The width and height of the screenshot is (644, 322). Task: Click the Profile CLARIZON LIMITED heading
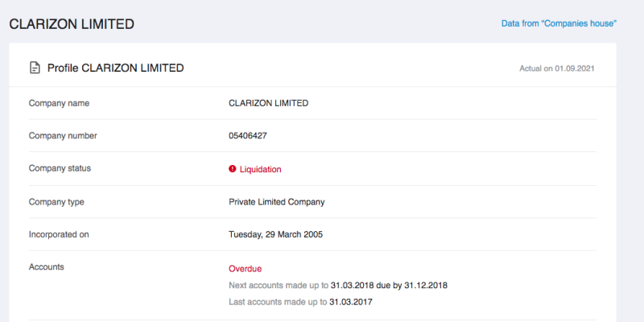click(x=116, y=68)
